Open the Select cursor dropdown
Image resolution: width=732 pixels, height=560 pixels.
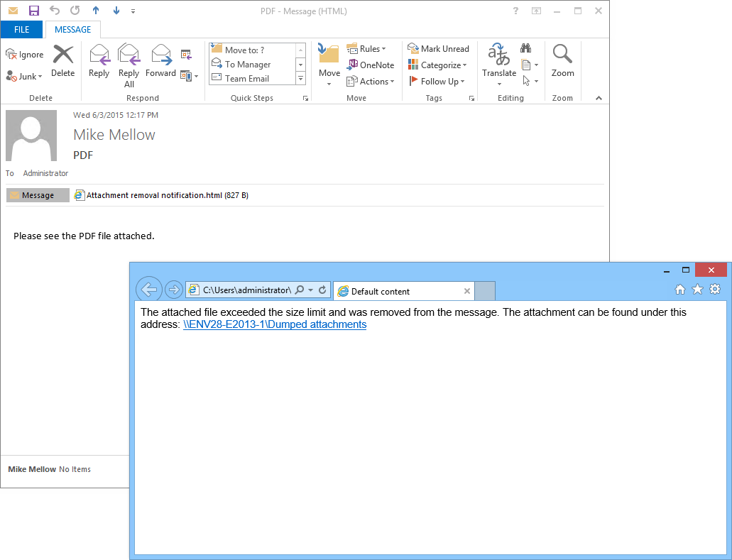tap(530, 81)
